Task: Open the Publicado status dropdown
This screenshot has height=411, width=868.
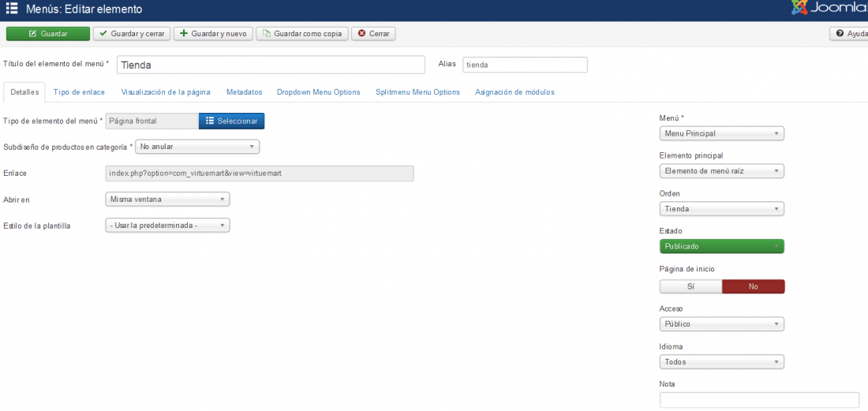Action: (x=722, y=247)
